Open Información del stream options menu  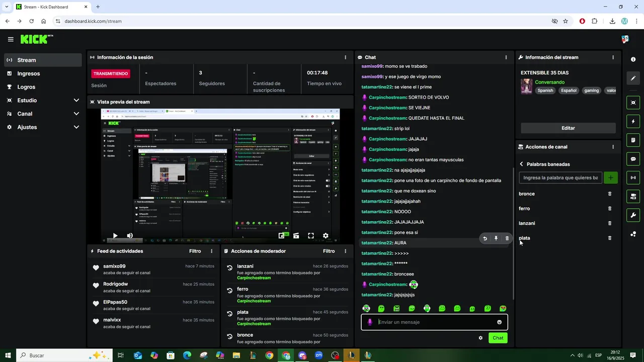[x=613, y=57]
